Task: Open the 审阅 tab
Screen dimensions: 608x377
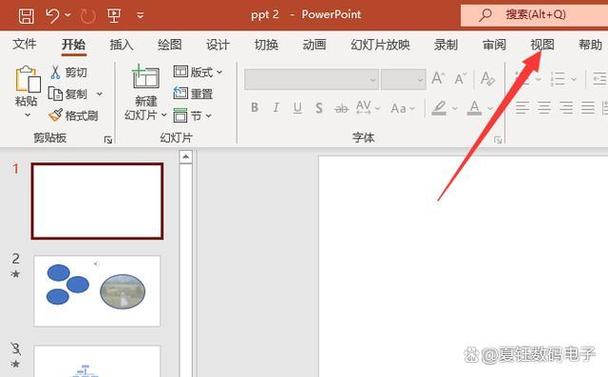Action: click(494, 45)
